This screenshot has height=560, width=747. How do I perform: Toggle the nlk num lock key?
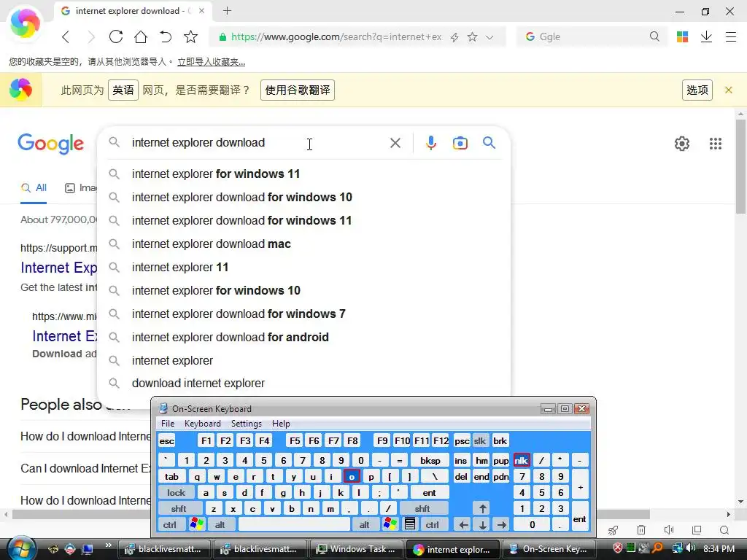(521, 460)
